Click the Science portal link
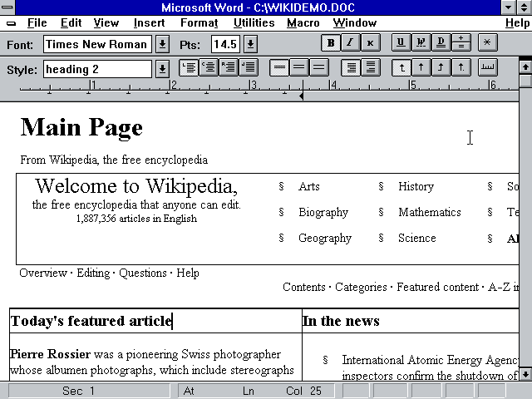 (417, 239)
